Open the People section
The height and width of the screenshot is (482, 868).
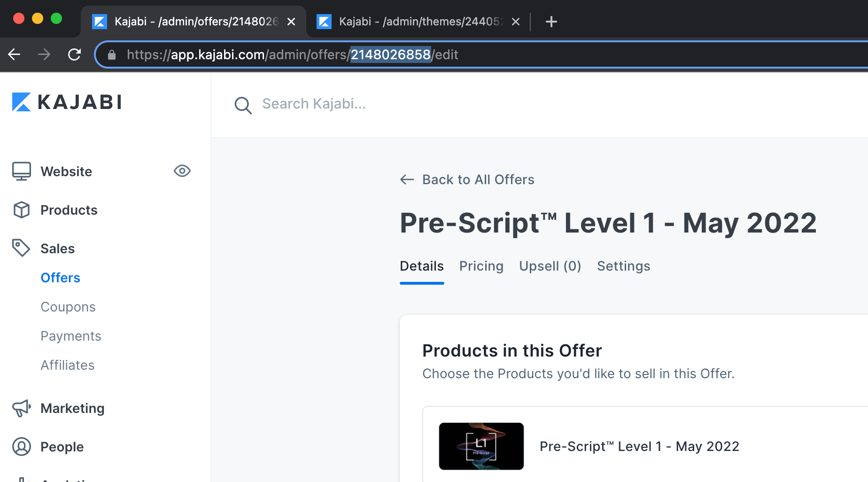62,447
